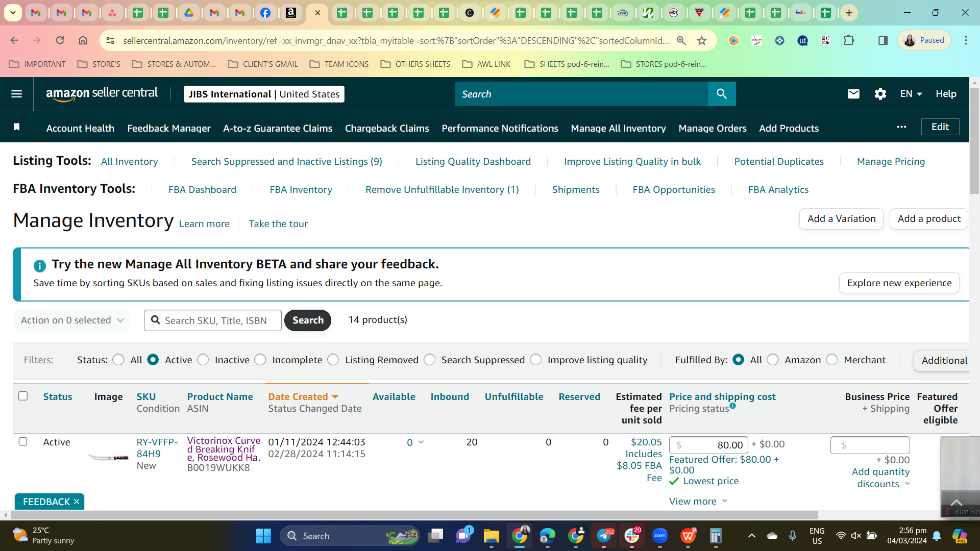Click the bookmark flag icon in nav bar
Image resolution: width=980 pixels, height=551 pixels.
point(17,127)
